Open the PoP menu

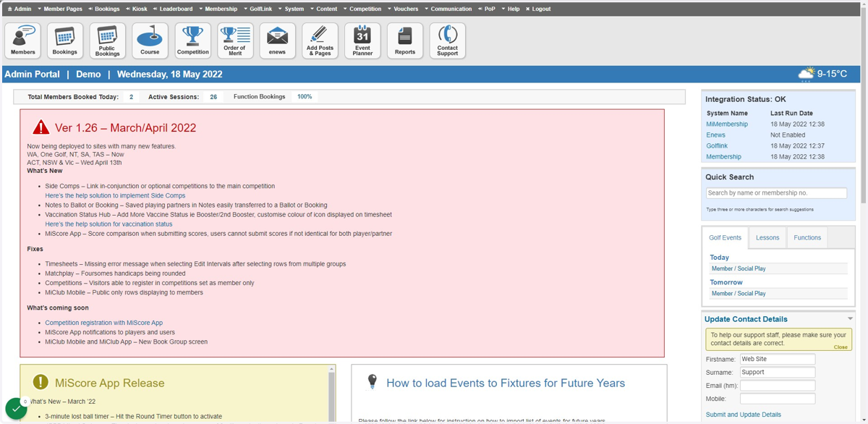tap(487, 9)
